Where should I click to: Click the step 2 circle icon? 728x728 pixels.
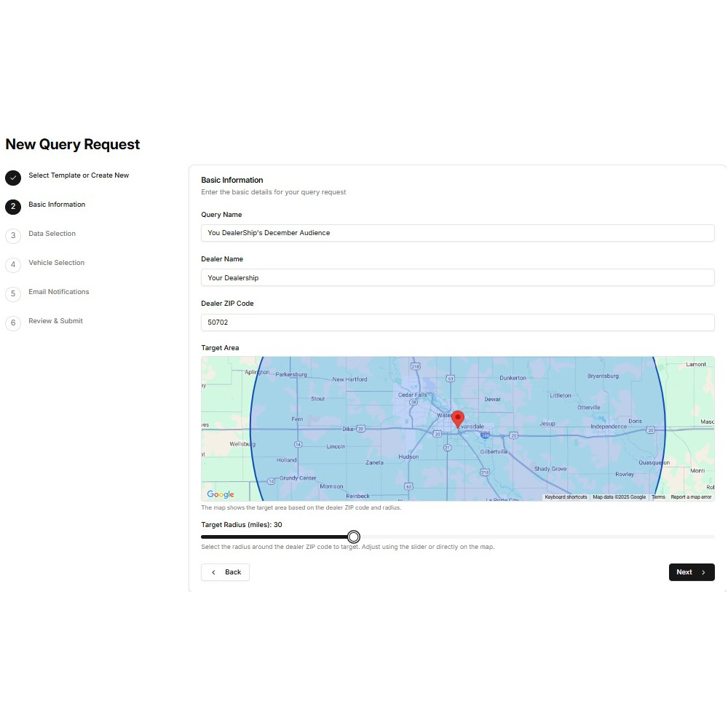point(13,207)
